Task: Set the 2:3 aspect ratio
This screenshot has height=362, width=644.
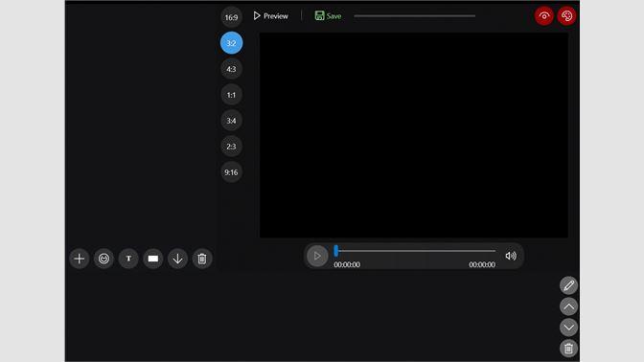Action: tap(231, 147)
